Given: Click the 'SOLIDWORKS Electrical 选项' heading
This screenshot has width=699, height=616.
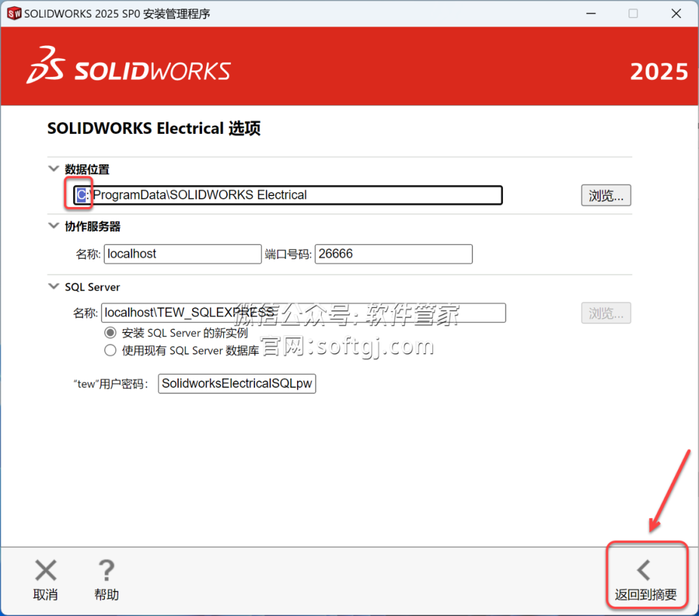Looking at the screenshot, I should pyautogui.click(x=154, y=128).
